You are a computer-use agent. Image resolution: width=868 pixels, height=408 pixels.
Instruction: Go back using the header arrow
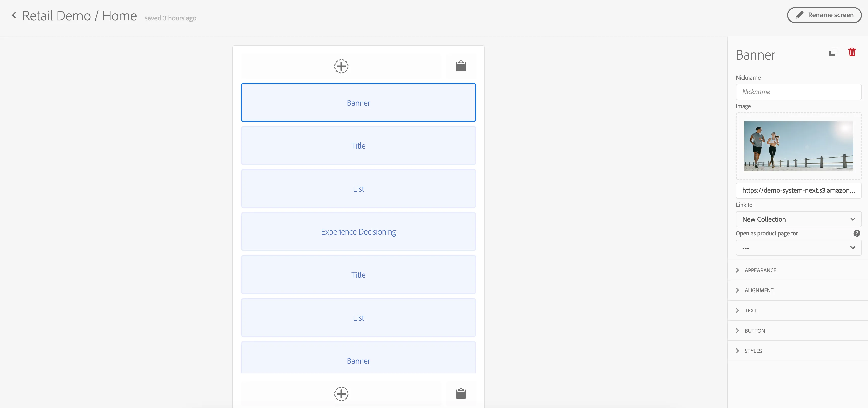[x=14, y=15]
